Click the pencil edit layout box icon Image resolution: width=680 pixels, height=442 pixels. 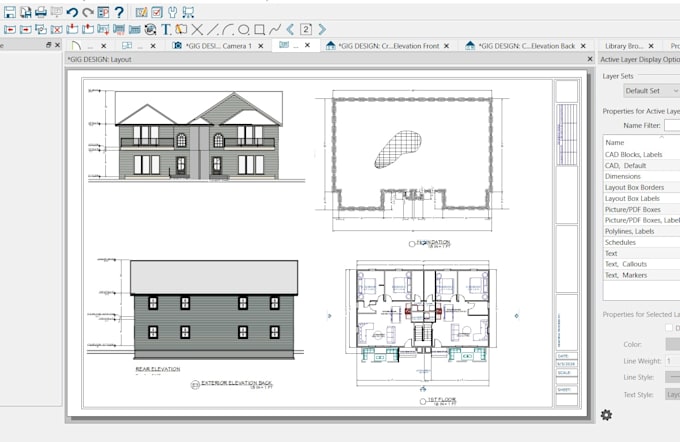click(x=181, y=29)
